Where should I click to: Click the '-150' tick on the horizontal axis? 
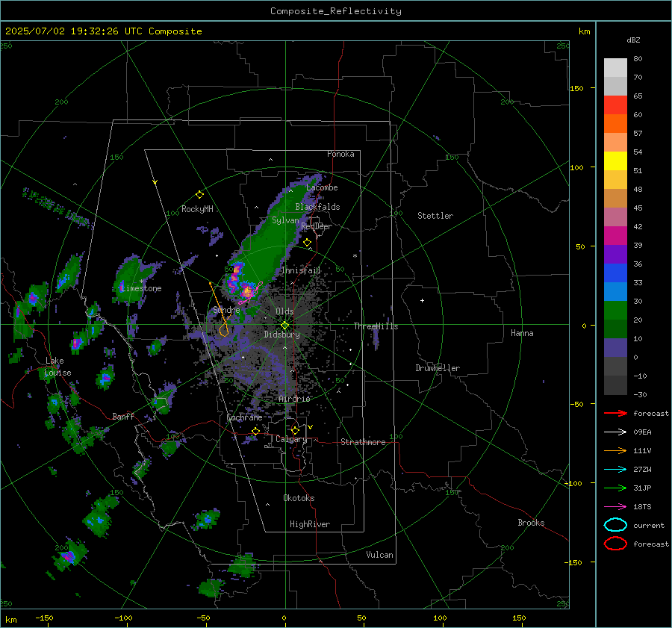[44, 618]
